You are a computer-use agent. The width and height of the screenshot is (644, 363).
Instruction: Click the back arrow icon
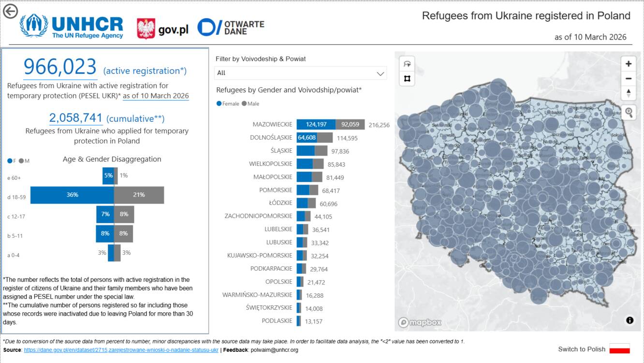[10, 11]
